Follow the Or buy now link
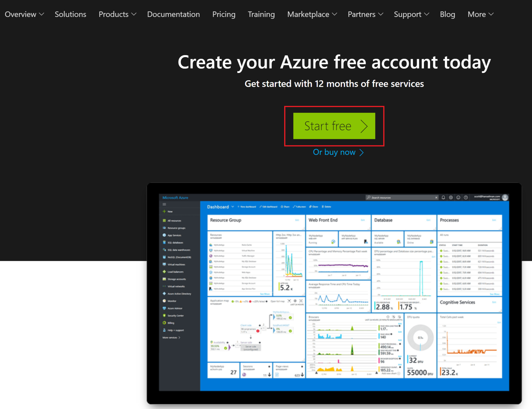 tap(338, 152)
